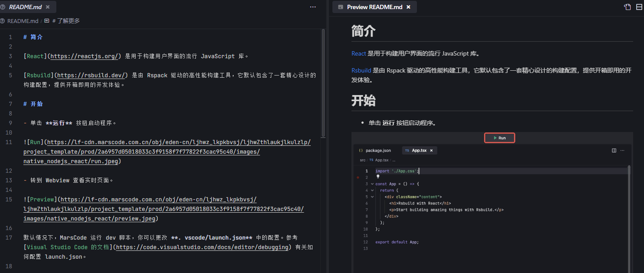Click the preview.jpeg image URL in editor
The image size is (644, 273).
164,209
